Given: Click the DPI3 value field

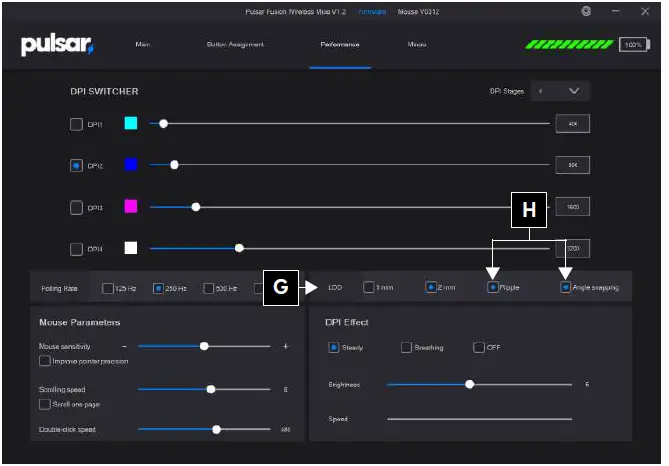Looking at the screenshot, I should click(573, 207).
